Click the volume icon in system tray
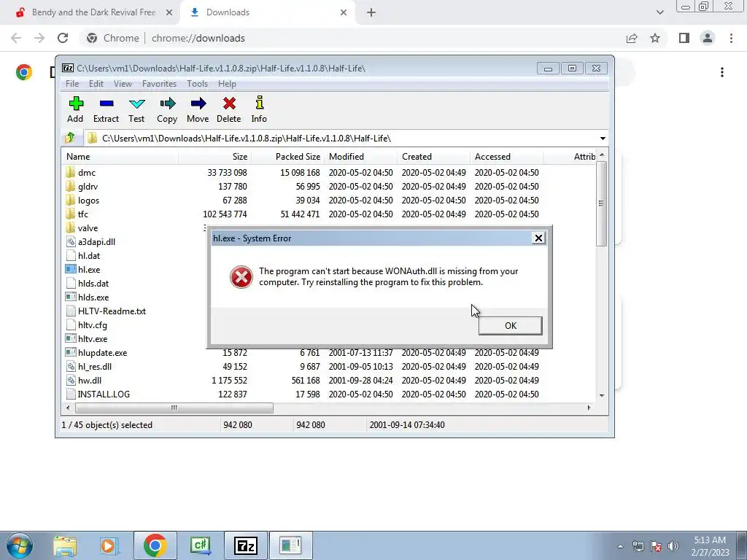 [x=673, y=546]
